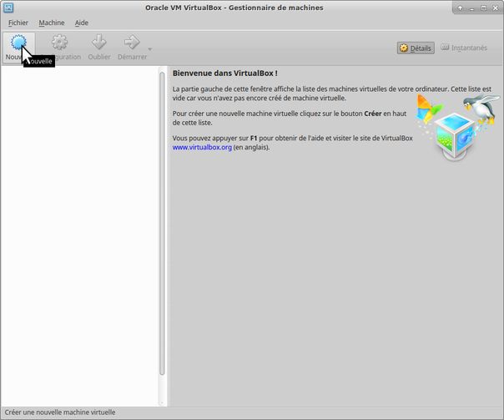Viewport: 504px width, 420px height.
Task: Click the Oublier down-arrow icon
Action: coord(99,42)
